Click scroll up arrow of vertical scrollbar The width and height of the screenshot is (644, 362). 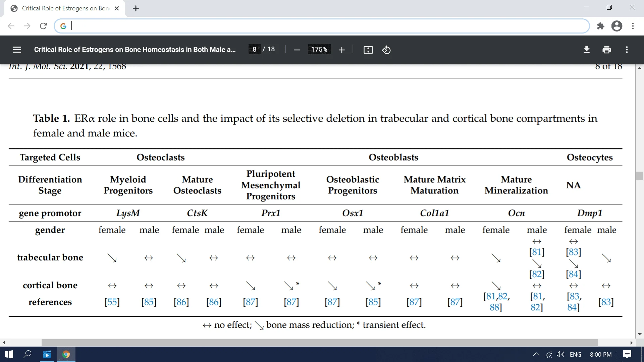coord(639,68)
